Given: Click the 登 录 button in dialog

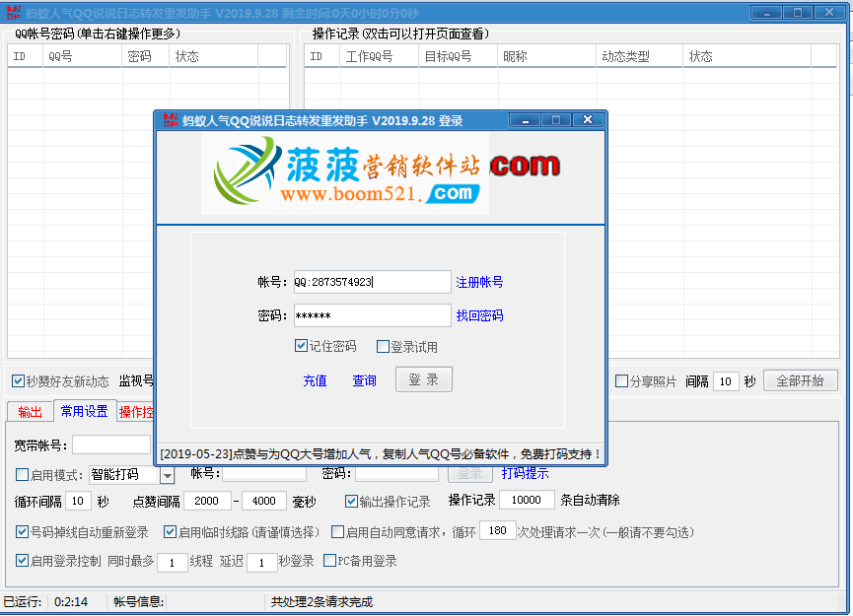Looking at the screenshot, I should pos(424,379).
